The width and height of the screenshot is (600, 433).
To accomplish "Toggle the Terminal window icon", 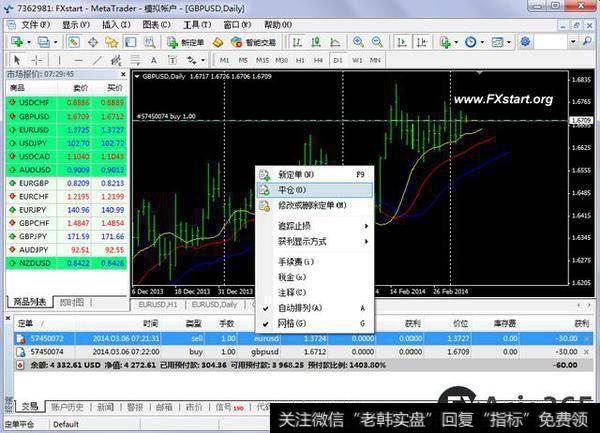I will pos(131,42).
